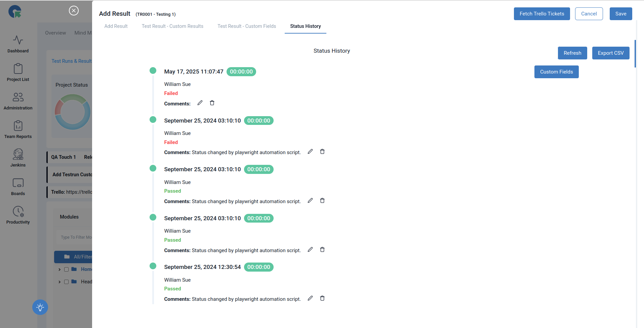
Task: Open Productivity clock icon in sidebar
Action: pyautogui.click(x=18, y=212)
